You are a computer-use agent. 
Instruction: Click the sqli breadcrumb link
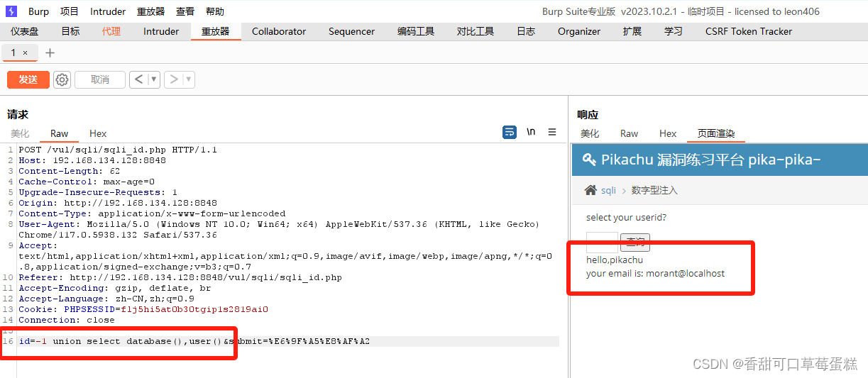pos(608,191)
